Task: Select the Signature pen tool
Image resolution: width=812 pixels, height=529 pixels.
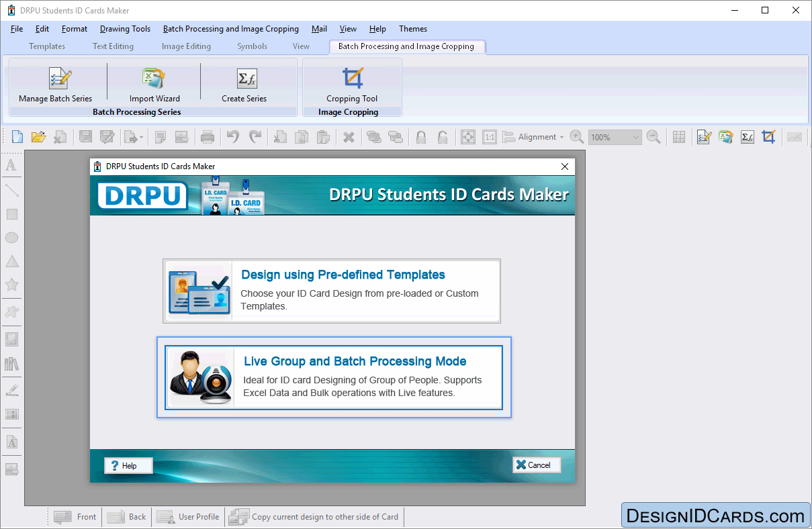Action: [11, 389]
